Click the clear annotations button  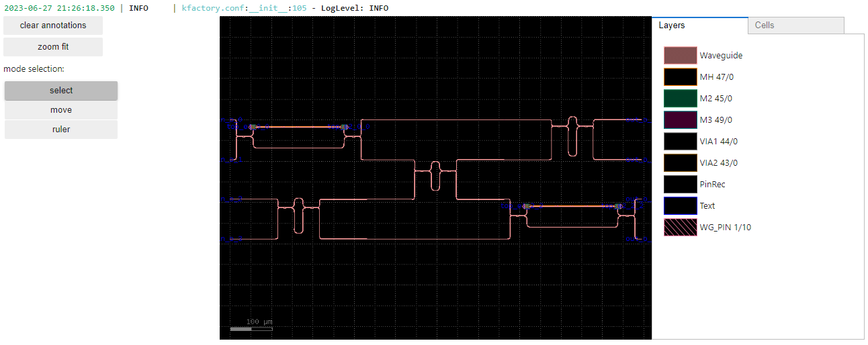pyautogui.click(x=53, y=26)
